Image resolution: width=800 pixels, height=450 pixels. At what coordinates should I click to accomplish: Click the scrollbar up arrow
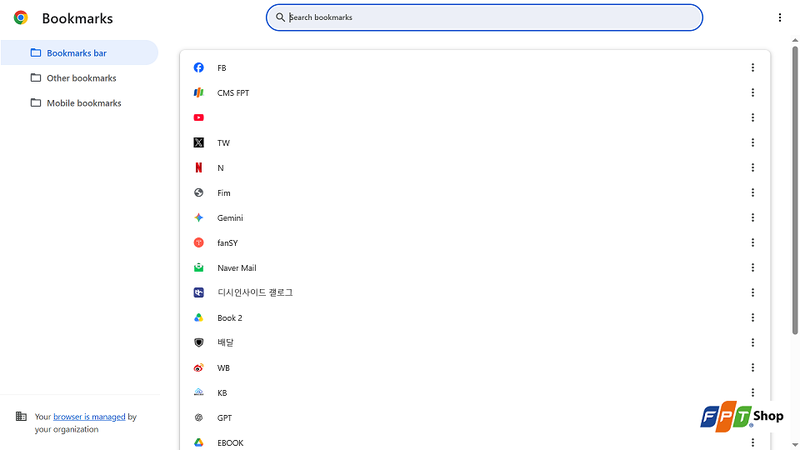coord(795,40)
